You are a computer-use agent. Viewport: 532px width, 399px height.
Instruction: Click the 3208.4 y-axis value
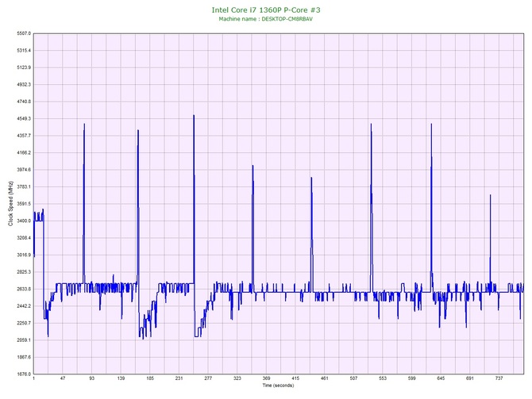click(x=24, y=238)
